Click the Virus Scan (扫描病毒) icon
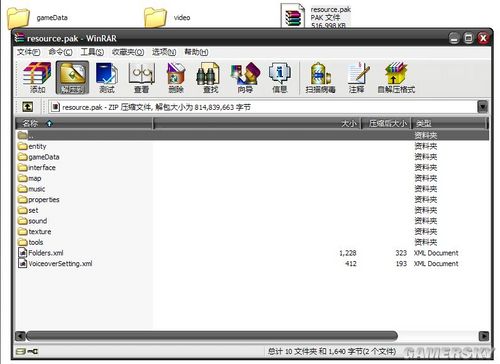Viewport: 500px width, 364px height. tap(320, 77)
